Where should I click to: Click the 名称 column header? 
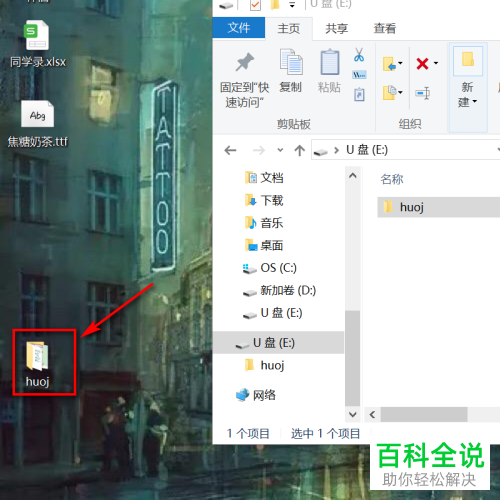pos(392,179)
